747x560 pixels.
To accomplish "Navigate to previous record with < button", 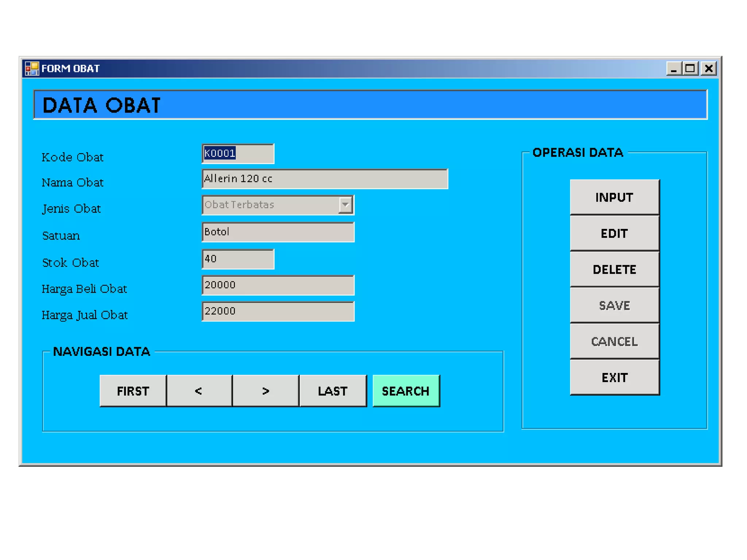I will pyautogui.click(x=199, y=391).
